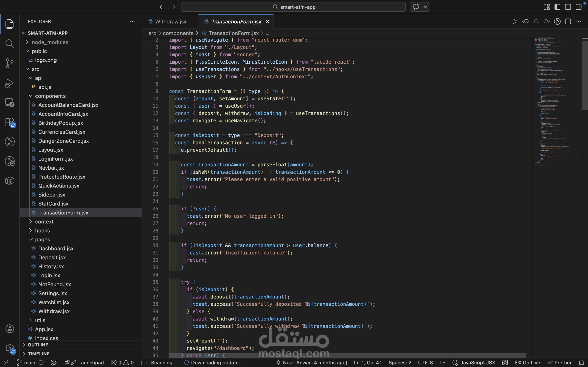Open the Search view in activity bar
Screen dimensions: 588x367
9,44
